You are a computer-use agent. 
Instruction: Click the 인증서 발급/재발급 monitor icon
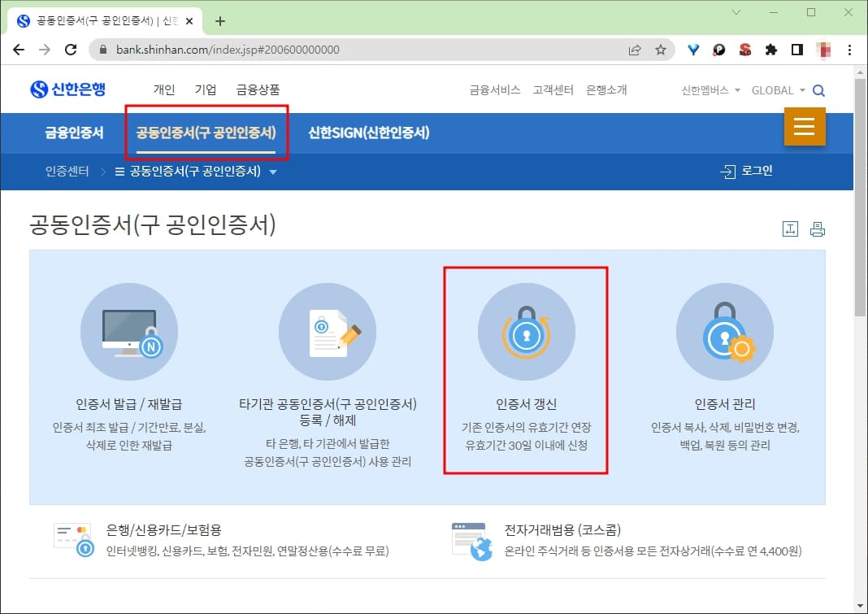pos(129,331)
